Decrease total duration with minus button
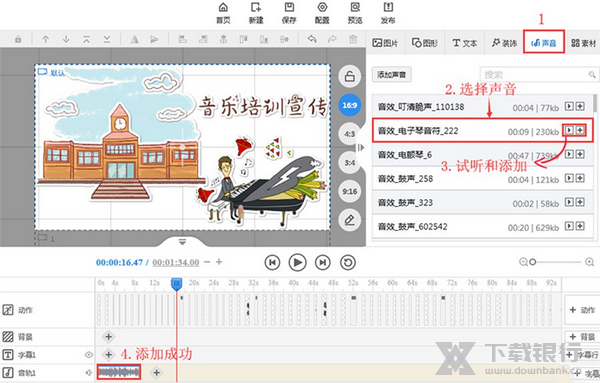Screen dimensions: 600x383 tap(207, 262)
